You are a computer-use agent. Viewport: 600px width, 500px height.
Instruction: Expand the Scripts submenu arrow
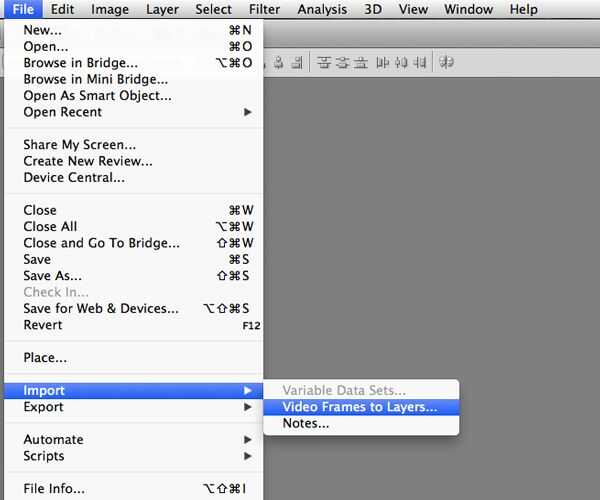(x=248, y=456)
